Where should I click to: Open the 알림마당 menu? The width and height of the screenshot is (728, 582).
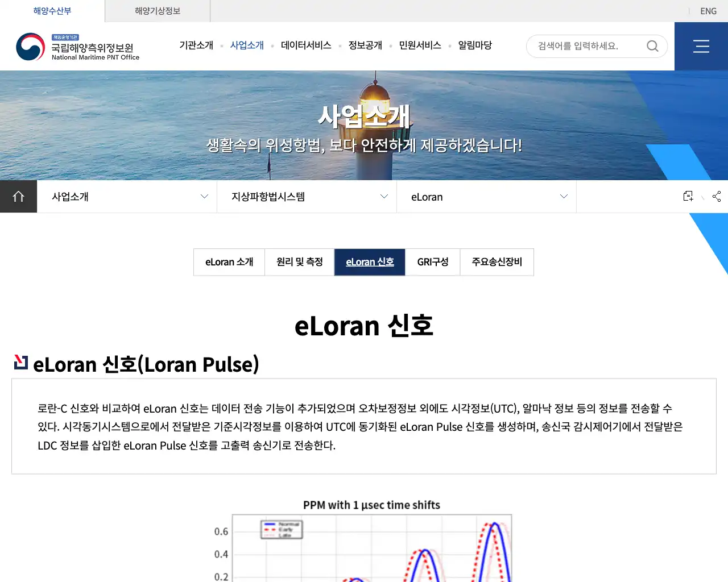pyautogui.click(x=475, y=45)
